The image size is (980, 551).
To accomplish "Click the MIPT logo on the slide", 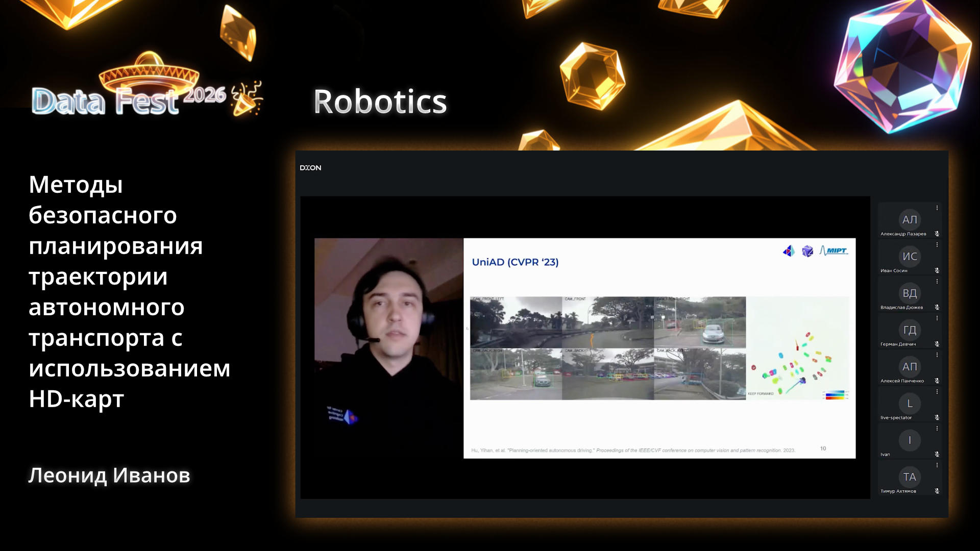I will pos(834,251).
